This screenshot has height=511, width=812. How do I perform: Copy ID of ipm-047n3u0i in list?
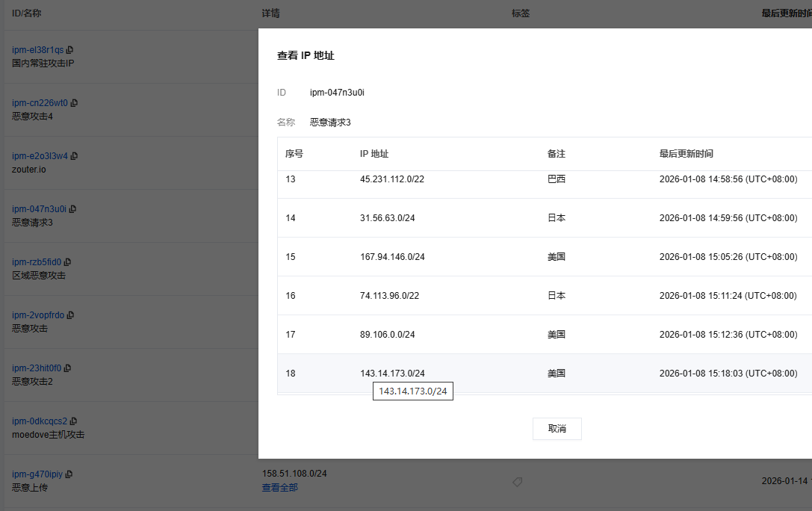72,209
